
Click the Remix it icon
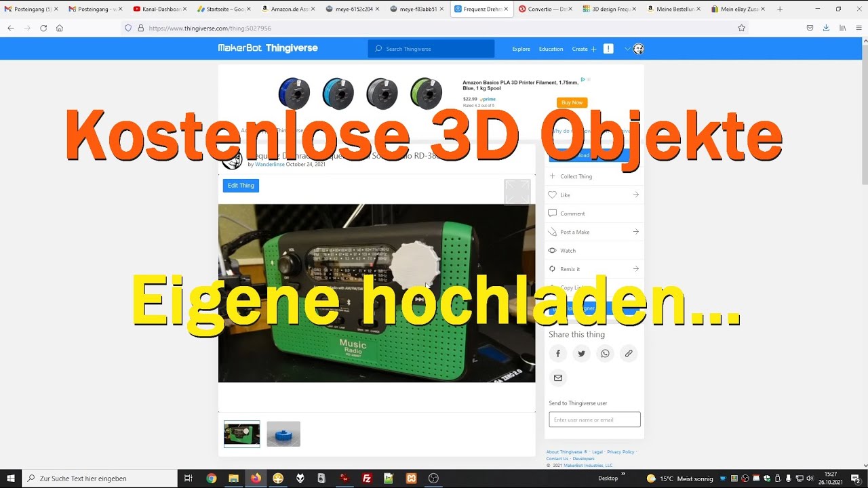pyautogui.click(x=552, y=269)
